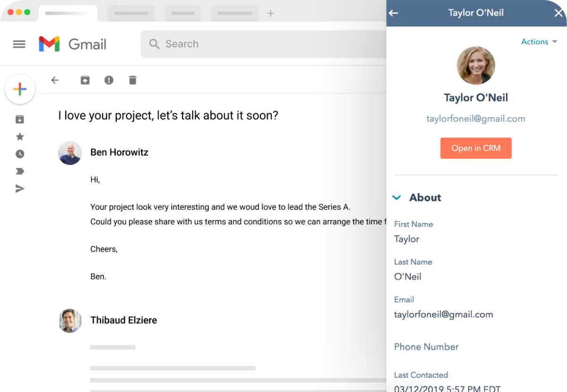The height and width of the screenshot is (392, 567).
Task: Open Sent mail in the sidebar
Action: [x=19, y=188]
